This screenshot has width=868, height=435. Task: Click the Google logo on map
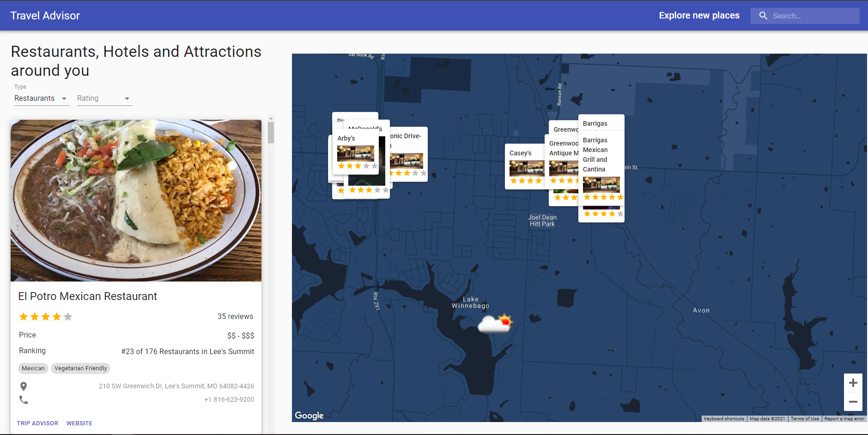tap(309, 416)
